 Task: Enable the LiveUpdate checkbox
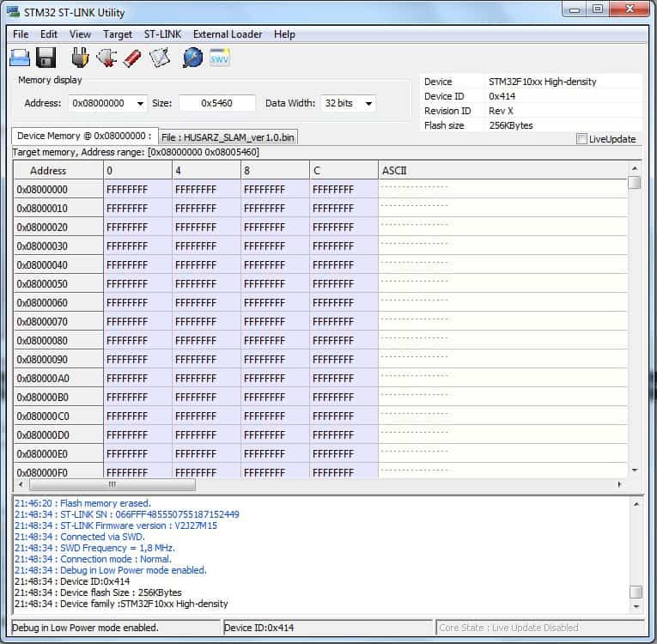point(581,139)
